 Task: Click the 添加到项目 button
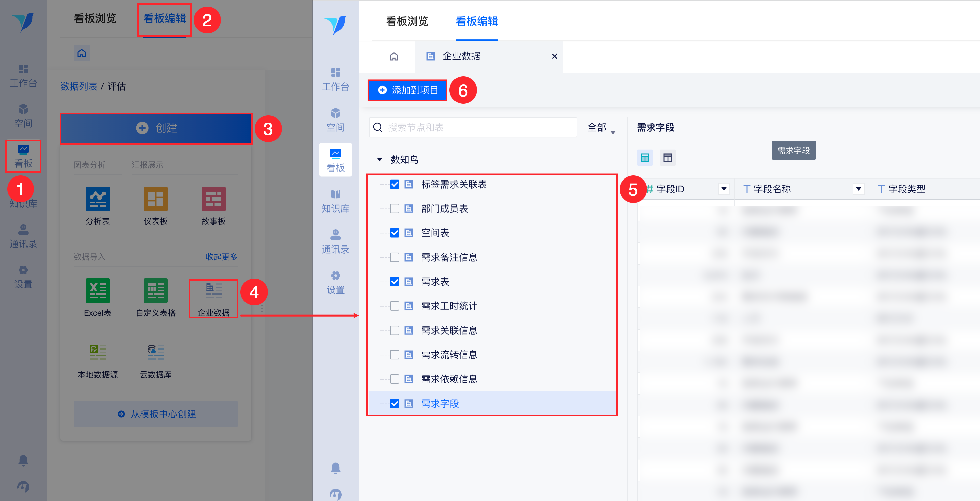408,90
